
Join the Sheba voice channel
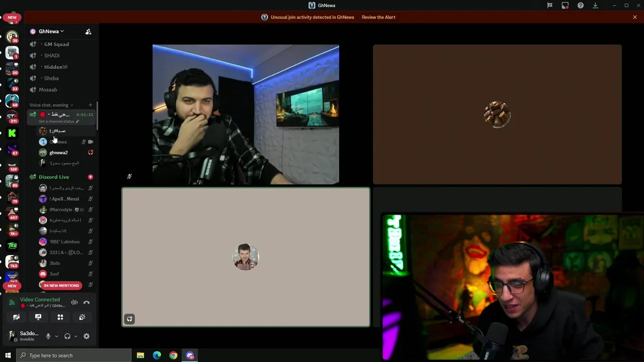point(61,78)
